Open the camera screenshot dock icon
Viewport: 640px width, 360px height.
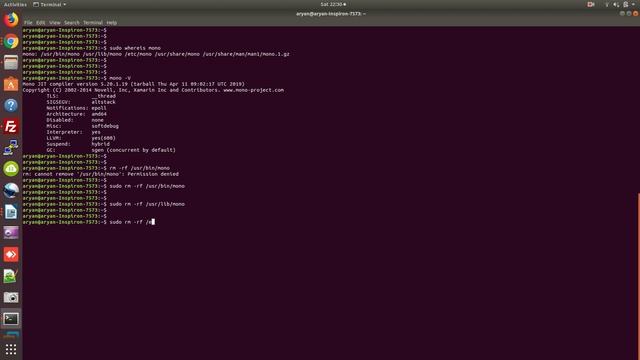11,297
